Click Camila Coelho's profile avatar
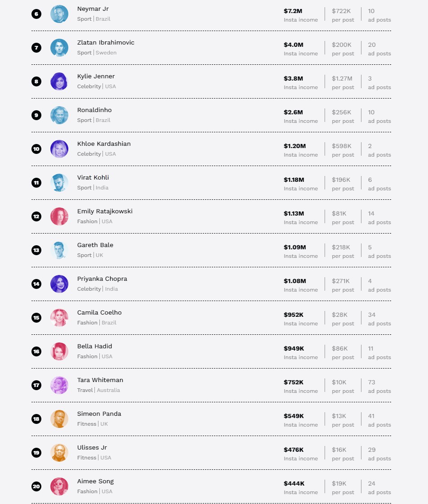The image size is (428, 504). [59, 318]
